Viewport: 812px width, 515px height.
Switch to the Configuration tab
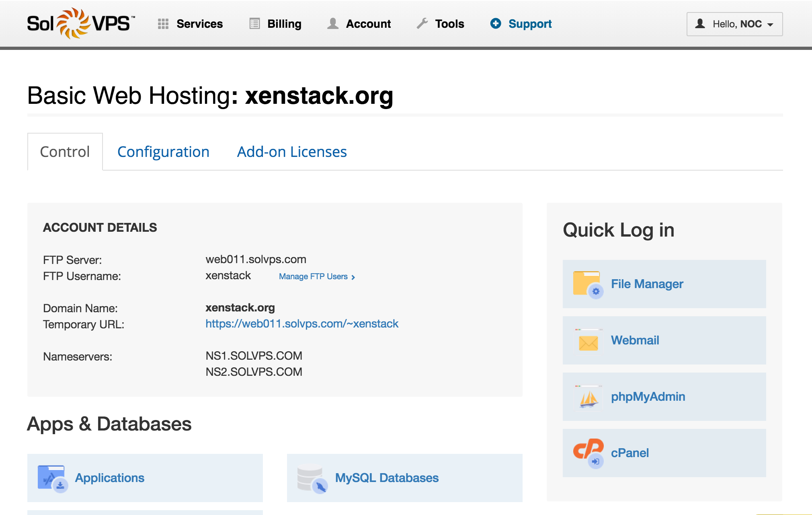pos(163,152)
